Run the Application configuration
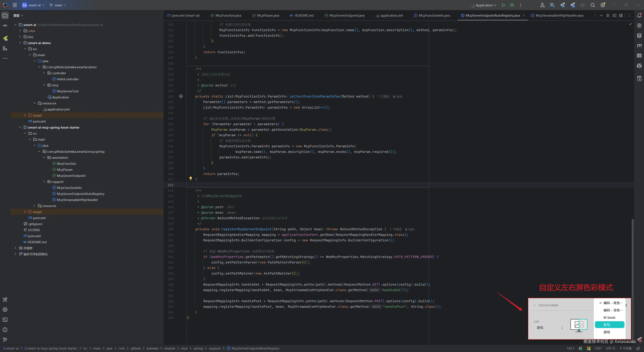This screenshot has height=352, width=644. (x=503, y=5)
